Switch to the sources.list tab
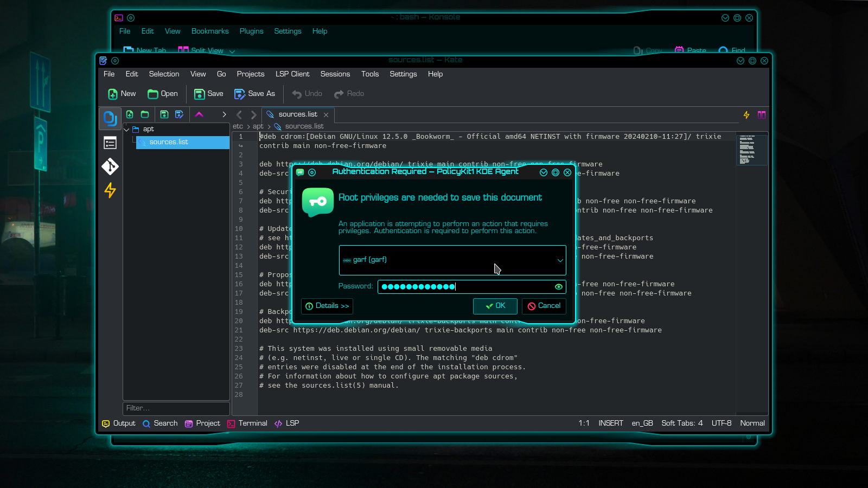This screenshot has width=868, height=488. (298, 115)
